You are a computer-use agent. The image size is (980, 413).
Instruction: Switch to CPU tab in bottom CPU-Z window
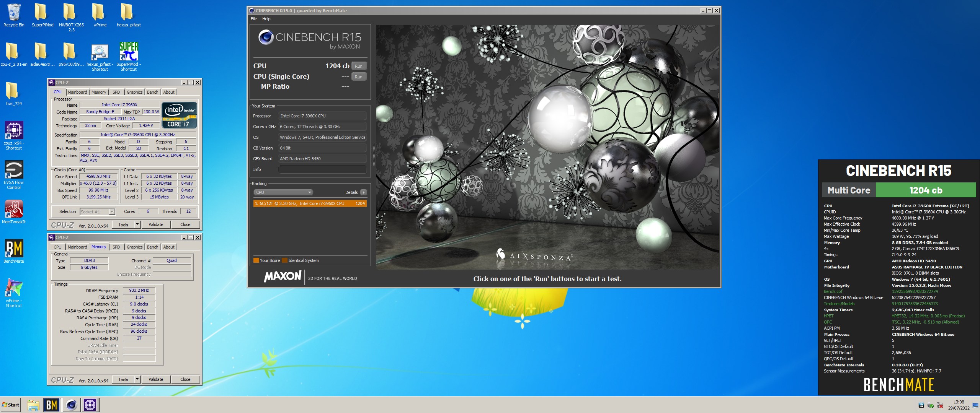pos(57,247)
